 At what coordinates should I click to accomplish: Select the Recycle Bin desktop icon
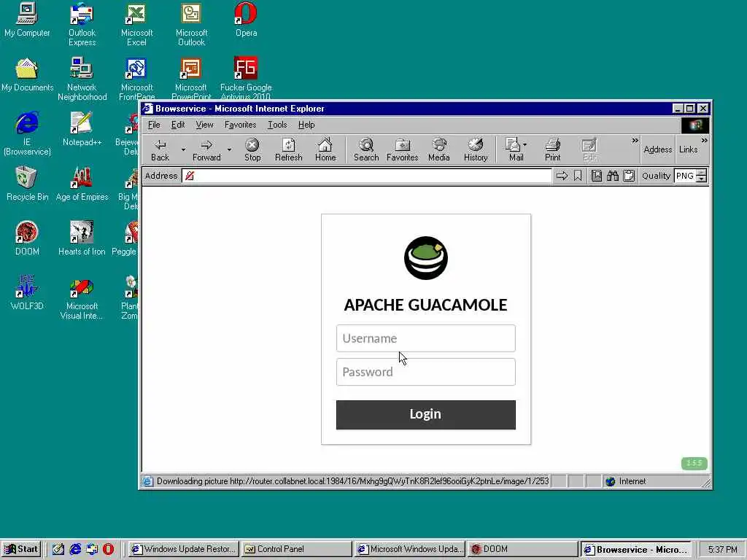(27, 184)
